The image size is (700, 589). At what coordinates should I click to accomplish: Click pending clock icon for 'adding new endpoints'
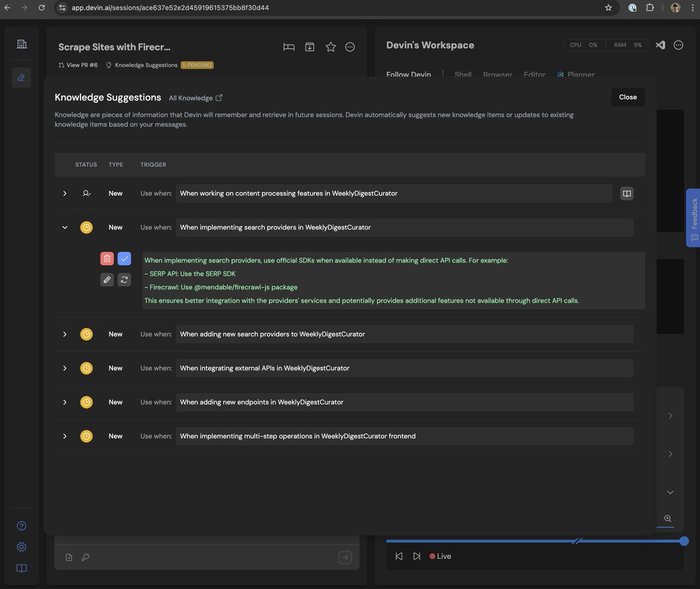[x=86, y=402]
